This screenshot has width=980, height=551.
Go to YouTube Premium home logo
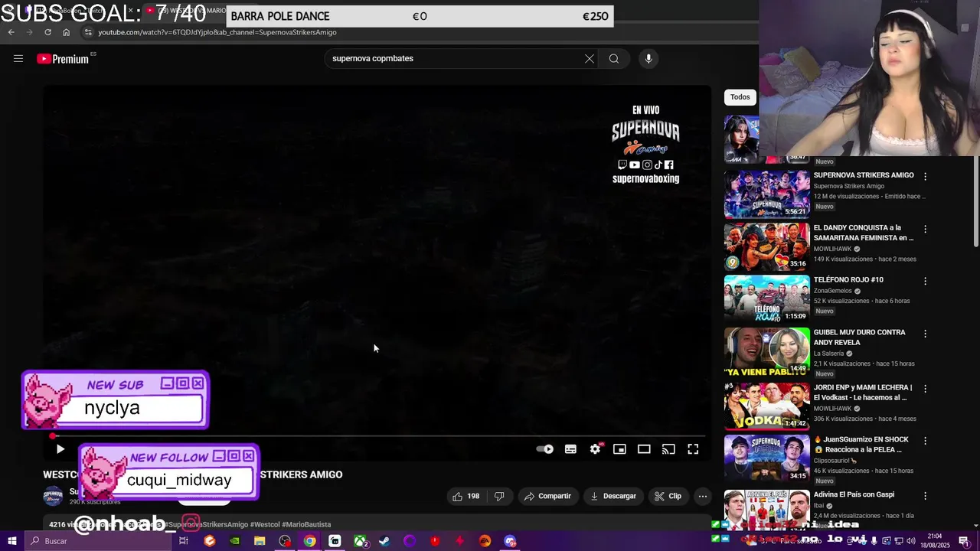(63, 59)
